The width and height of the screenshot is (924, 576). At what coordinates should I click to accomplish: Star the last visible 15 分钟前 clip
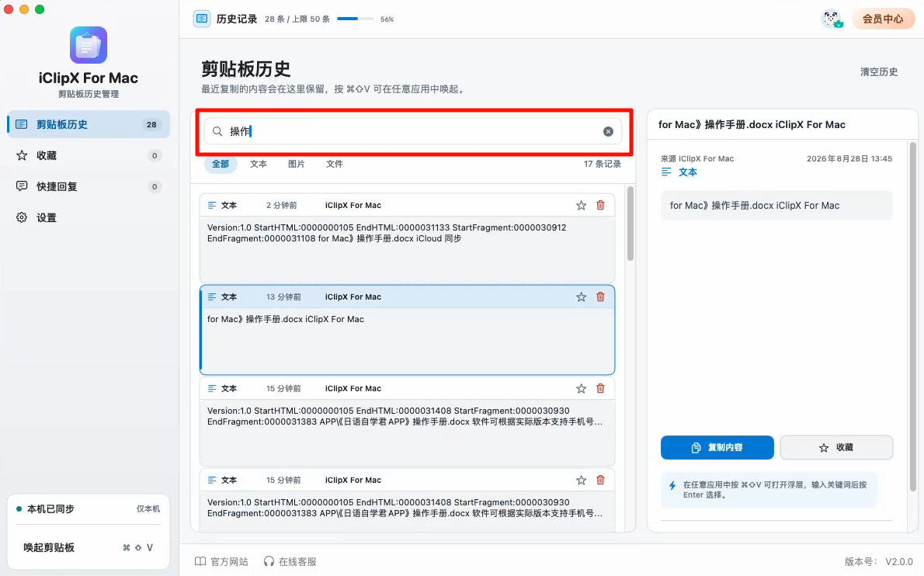point(581,480)
